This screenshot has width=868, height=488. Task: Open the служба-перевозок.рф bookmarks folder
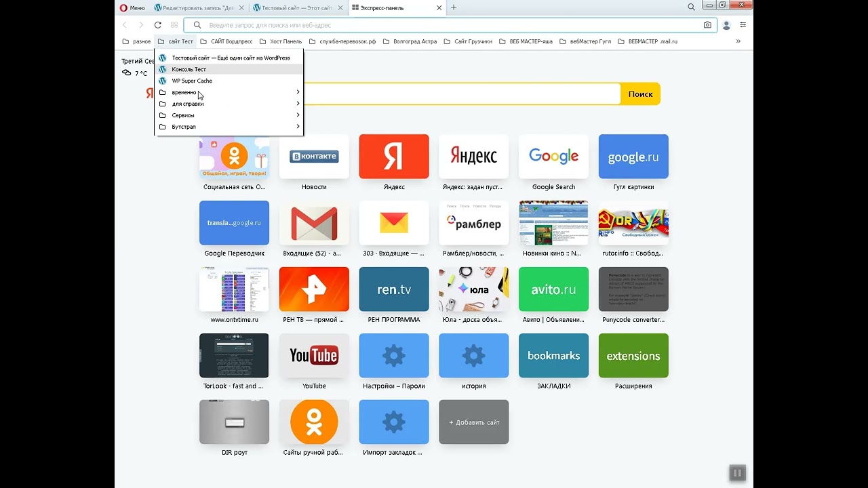342,41
